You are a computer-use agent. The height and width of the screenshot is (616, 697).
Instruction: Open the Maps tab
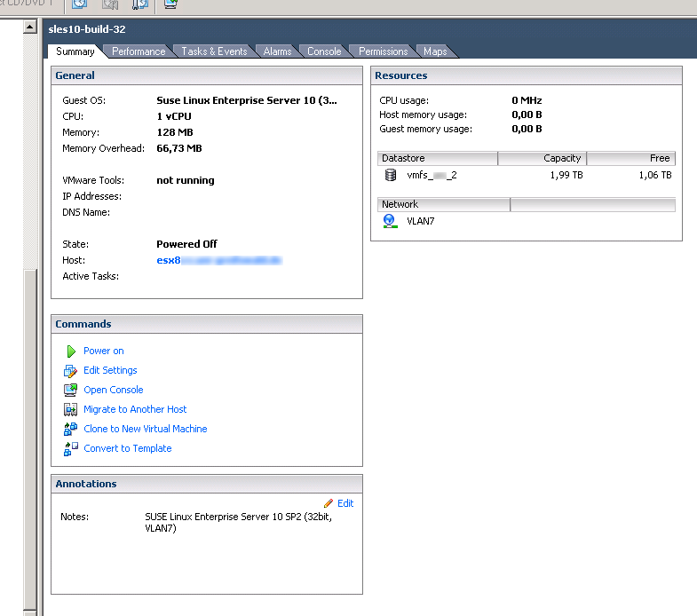point(435,51)
